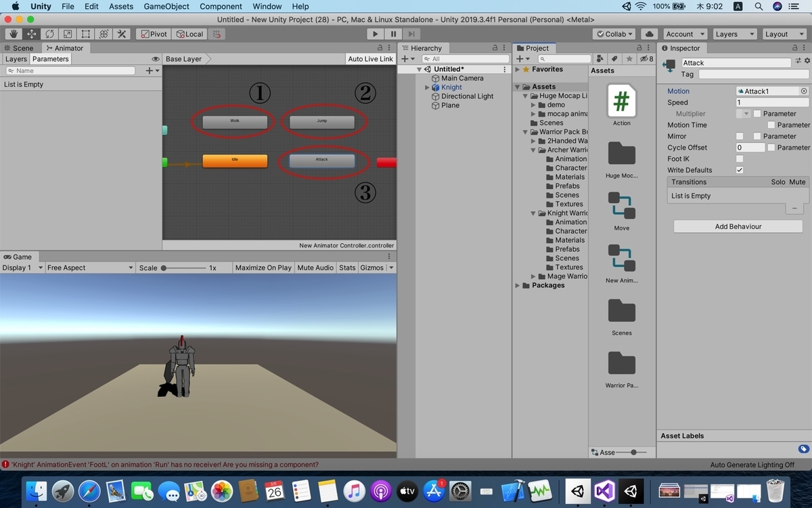This screenshot has width=812, height=508.
Task: Select the green Entry node
Action: (164, 163)
